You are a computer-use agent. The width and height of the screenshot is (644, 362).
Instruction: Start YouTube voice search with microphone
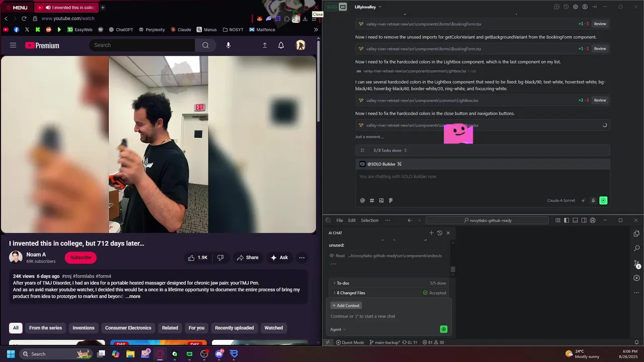228,45
